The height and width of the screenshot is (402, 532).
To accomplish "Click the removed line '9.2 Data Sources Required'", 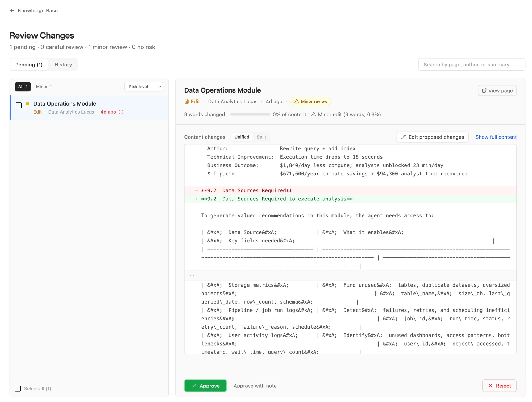I will (x=350, y=190).
